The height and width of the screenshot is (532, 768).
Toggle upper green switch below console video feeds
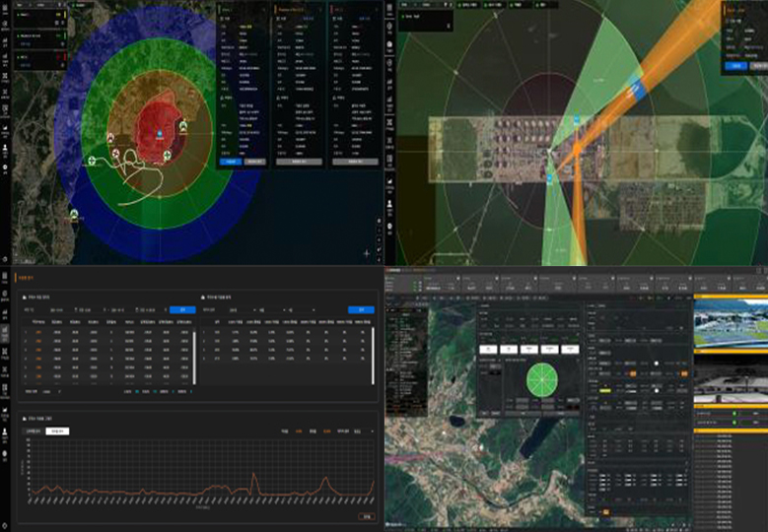tap(733, 414)
